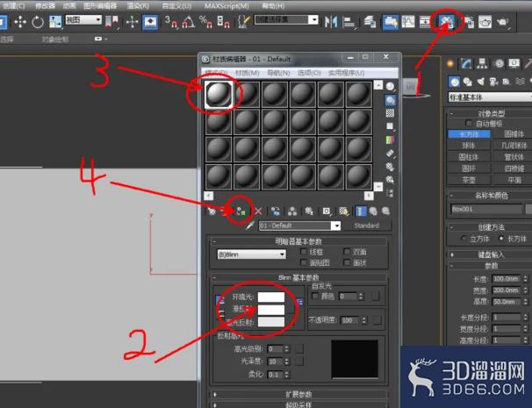
Task: Open 选项(O) menu in Material Editor
Action: pos(309,73)
